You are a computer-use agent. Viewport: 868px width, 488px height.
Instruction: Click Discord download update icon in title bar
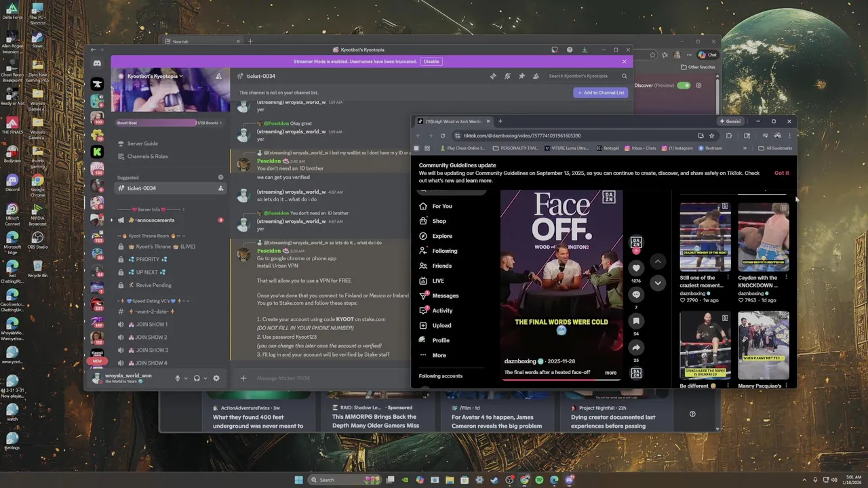pyautogui.click(x=585, y=49)
